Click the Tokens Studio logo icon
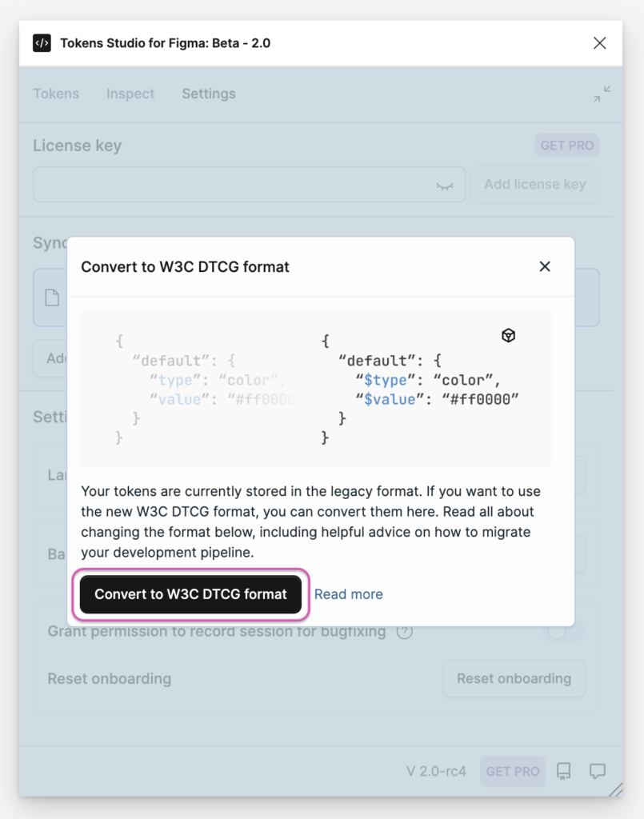This screenshot has width=644, height=819. [x=42, y=43]
